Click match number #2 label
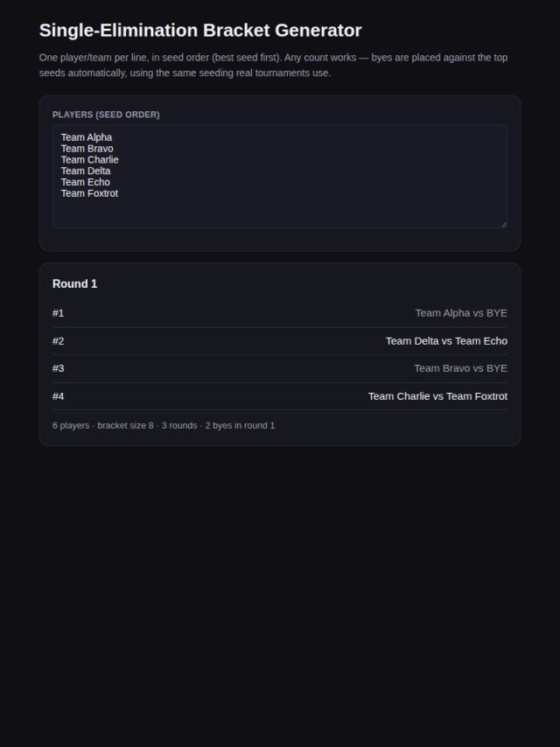The height and width of the screenshot is (747, 560). pos(58,341)
